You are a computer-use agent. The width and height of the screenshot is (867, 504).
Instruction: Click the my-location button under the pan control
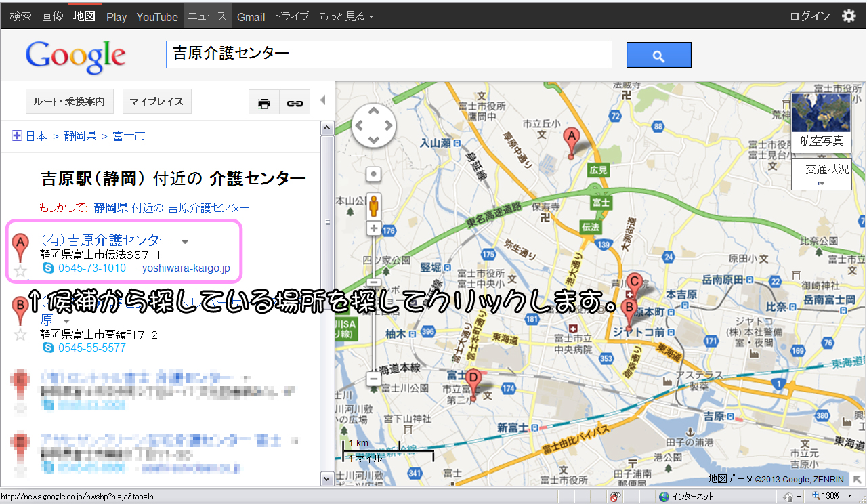[373, 173]
